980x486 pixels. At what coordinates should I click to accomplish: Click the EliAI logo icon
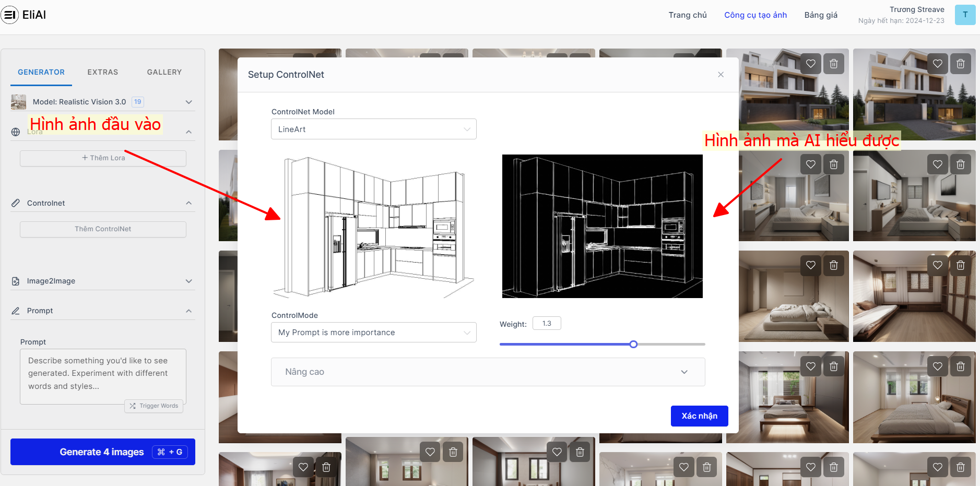[10, 15]
